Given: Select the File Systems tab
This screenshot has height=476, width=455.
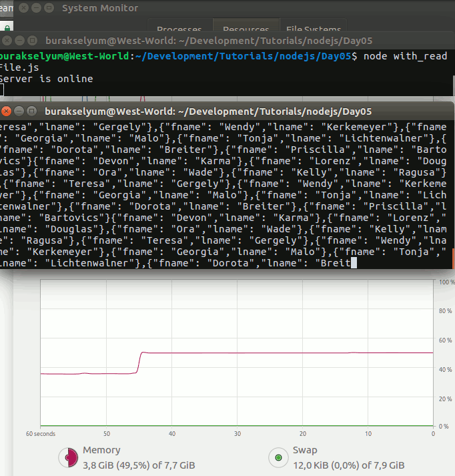Looking at the screenshot, I should [312, 29].
